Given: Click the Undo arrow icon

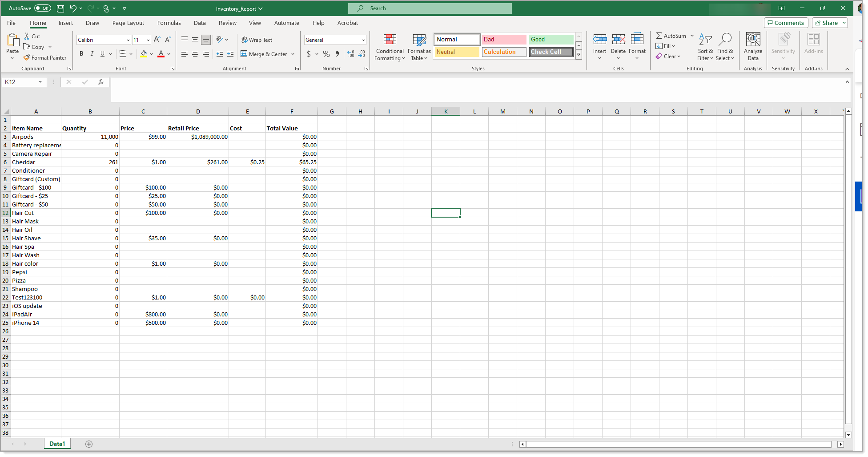Looking at the screenshot, I should pos(73,8).
